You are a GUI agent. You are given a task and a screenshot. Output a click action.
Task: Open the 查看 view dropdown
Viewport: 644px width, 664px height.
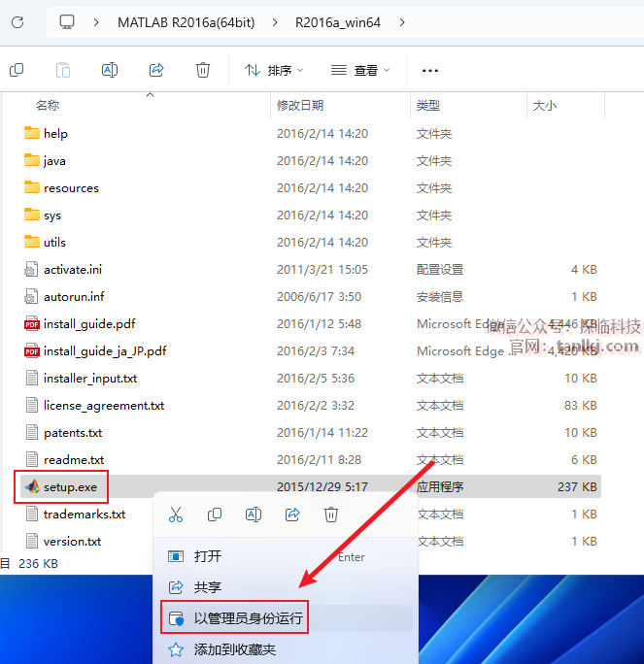[360, 70]
